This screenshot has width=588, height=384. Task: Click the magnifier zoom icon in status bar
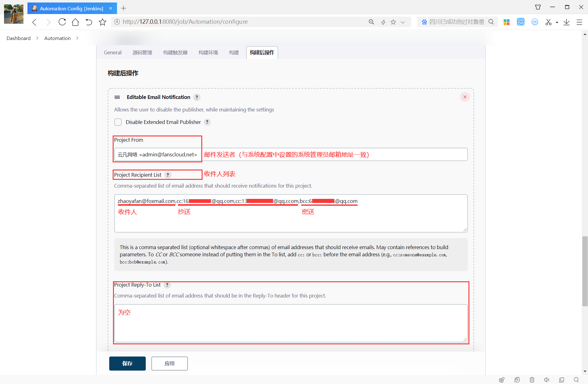[576, 380]
